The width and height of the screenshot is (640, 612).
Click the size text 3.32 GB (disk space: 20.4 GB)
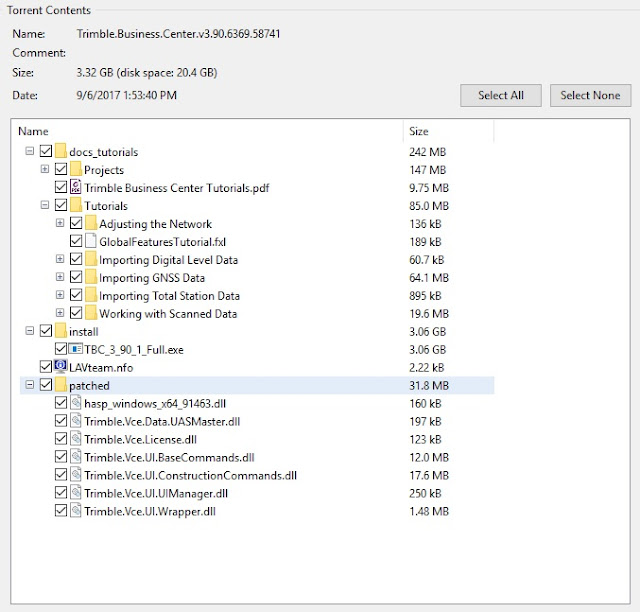[147, 73]
